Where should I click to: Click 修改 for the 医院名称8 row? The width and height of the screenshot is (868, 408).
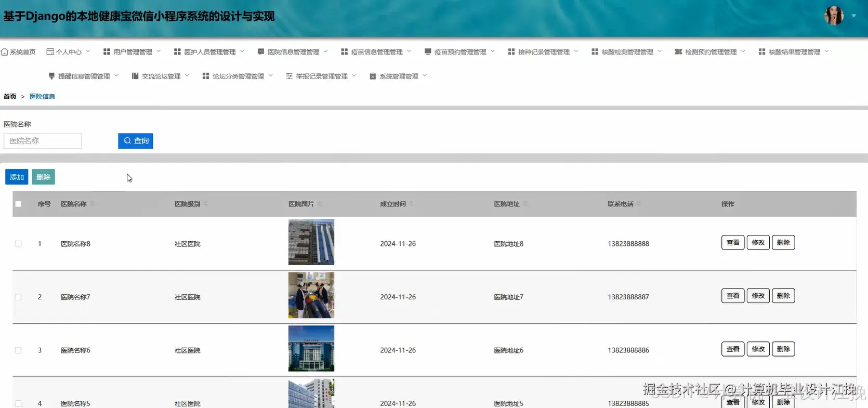[x=758, y=243]
